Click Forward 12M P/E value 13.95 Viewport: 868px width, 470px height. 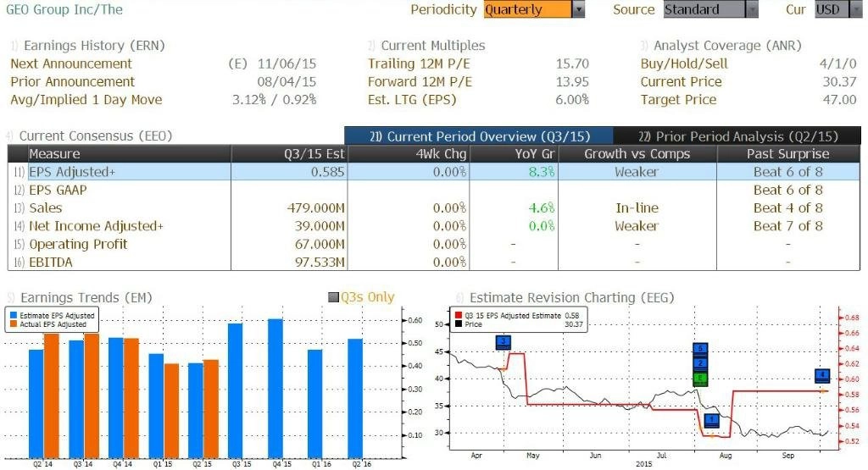click(572, 82)
